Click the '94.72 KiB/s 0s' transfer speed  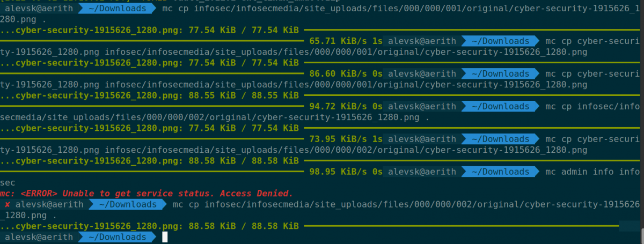click(346, 106)
